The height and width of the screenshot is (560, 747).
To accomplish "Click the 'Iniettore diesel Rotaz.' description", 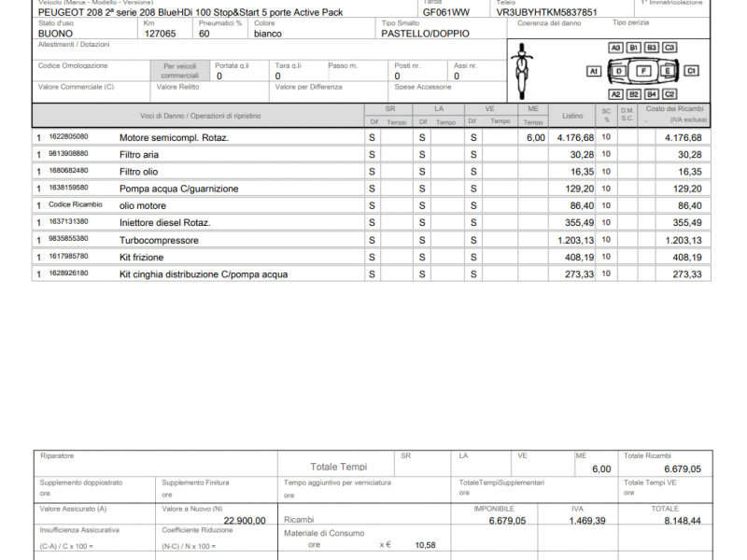I will pyautogui.click(x=165, y=223).
